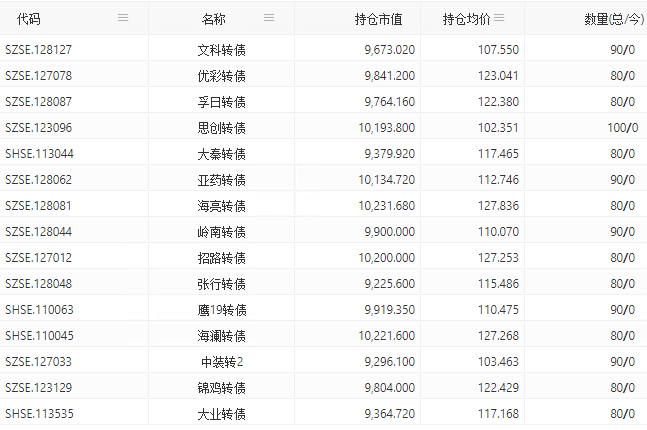Click the name 中装转2

point(222,362)
